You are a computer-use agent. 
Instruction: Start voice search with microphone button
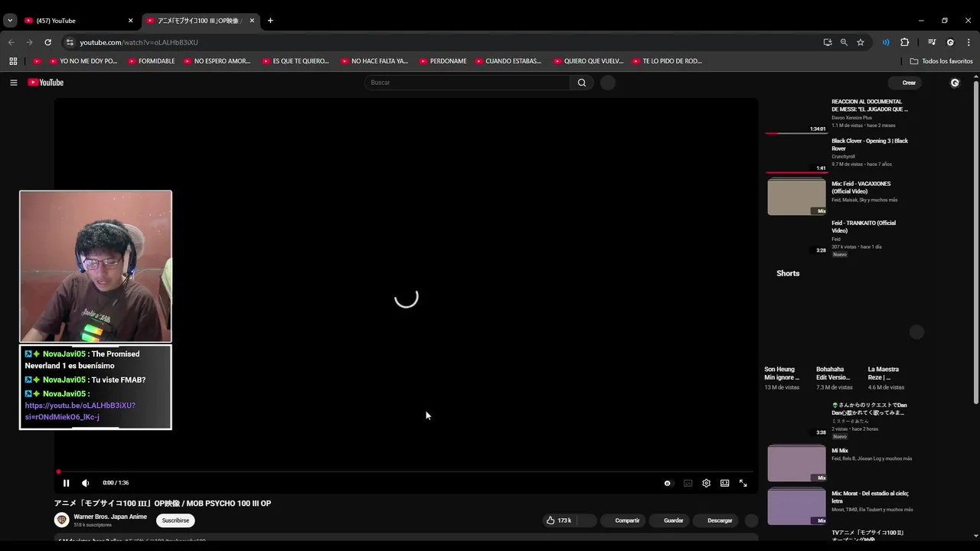[608, 83]
